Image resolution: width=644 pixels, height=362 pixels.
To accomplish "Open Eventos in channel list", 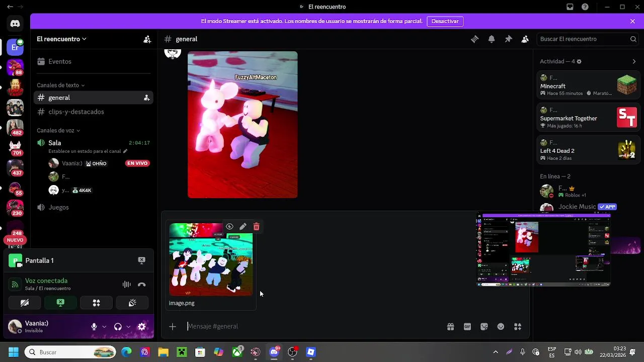I will [x=94, y=62].
